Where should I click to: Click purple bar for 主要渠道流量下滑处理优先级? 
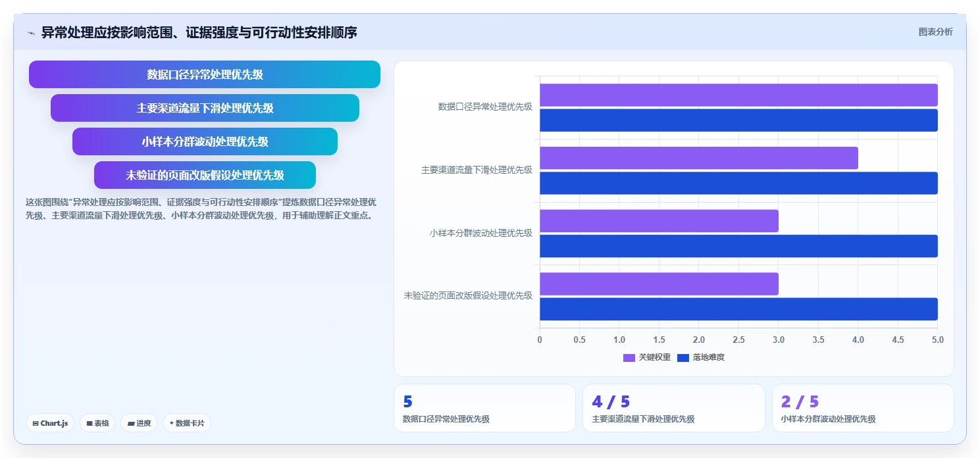pyautogui.click(x=699, y=158)
